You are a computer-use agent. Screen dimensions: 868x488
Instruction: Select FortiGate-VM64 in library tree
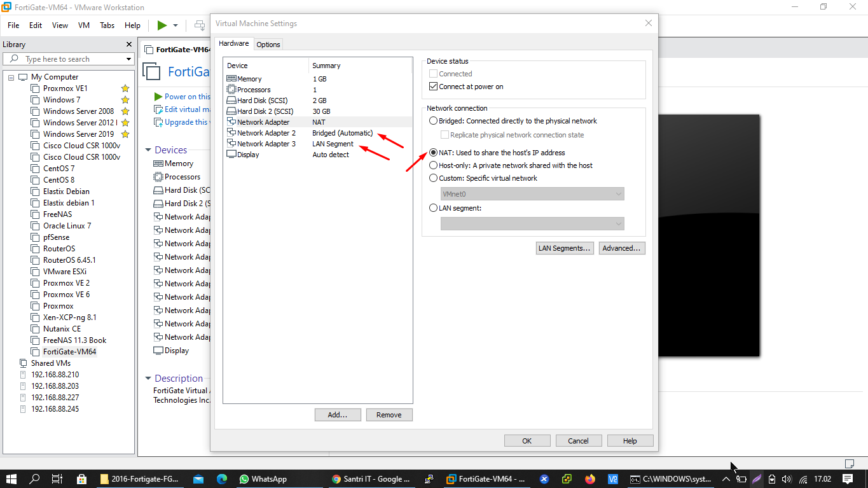click(69, 352)
